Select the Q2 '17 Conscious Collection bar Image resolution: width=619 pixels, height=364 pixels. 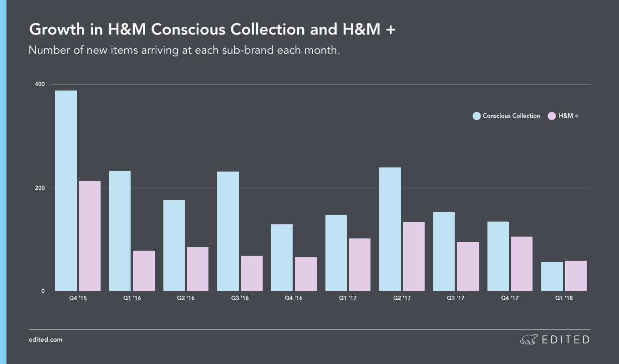390,229
